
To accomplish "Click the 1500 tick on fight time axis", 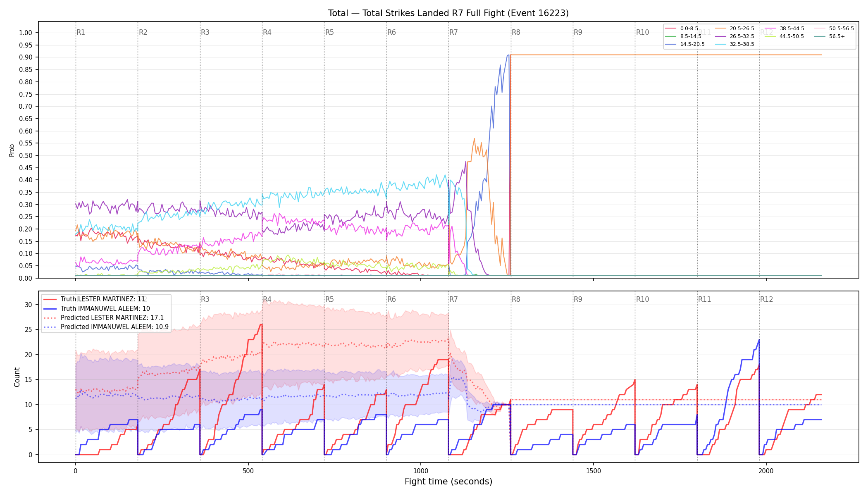I will (x=594, y=471).
